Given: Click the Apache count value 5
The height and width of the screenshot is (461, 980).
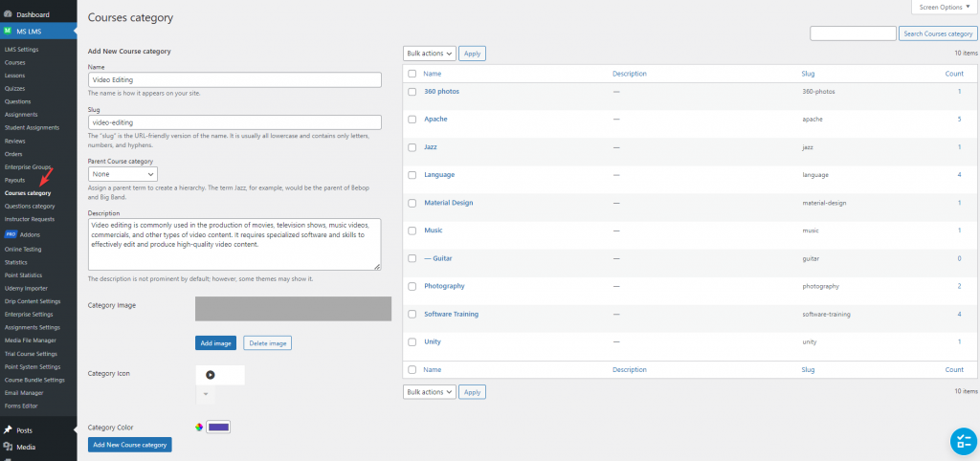Looking at the screenshot, I should click(x=959, y=120).
